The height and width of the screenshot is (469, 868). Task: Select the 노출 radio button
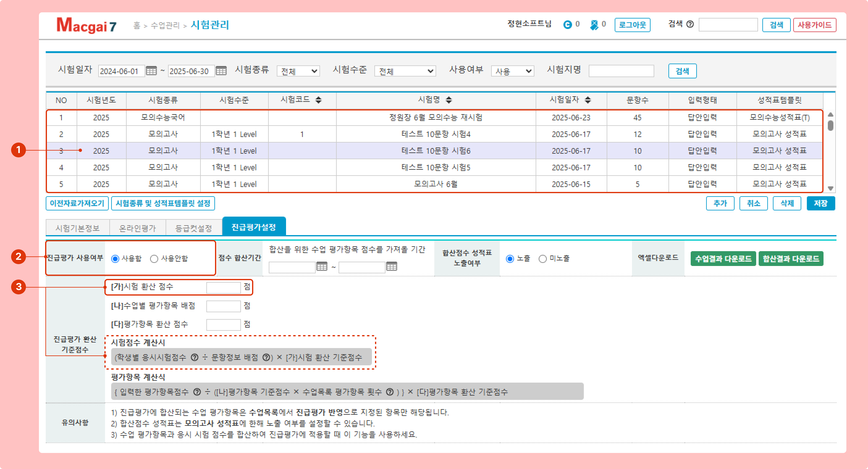click(x=510, y=259)
